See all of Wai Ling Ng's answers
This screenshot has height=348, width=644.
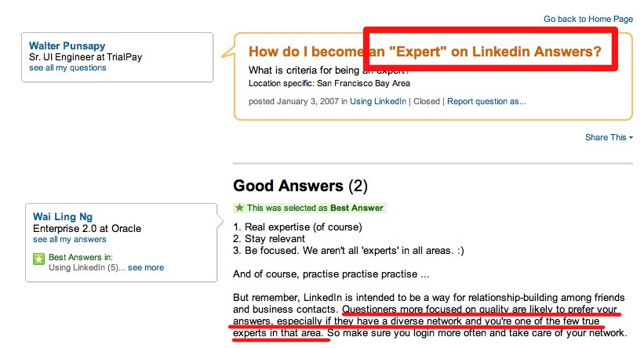coord(69,239)
